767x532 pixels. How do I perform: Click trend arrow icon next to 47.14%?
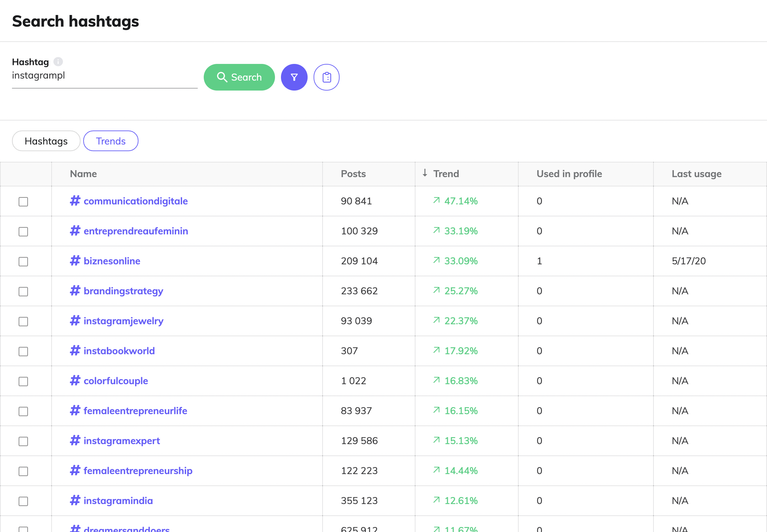click(x=436, y=200)
